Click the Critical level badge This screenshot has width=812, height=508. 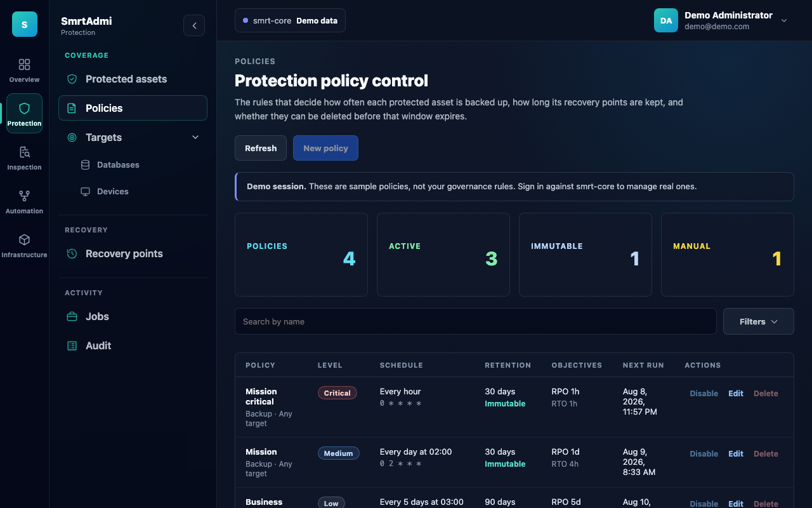coord(337,393)
